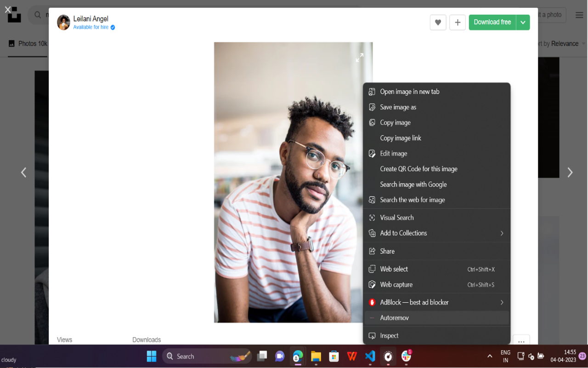
Task: Go to previous photo with left arrow
Action: click(x=23, y=172)
